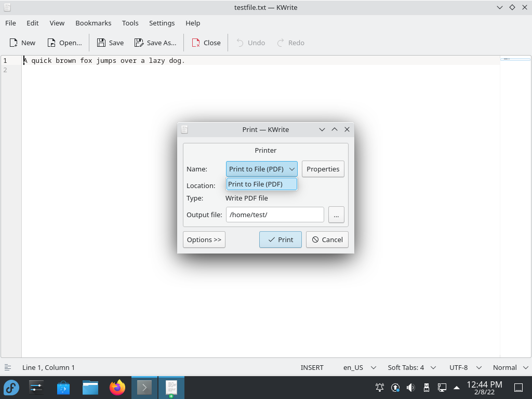Screen dimensions: 532x399
Task: Toggle INSERT mode in the status bar
Action: (312, 367)
